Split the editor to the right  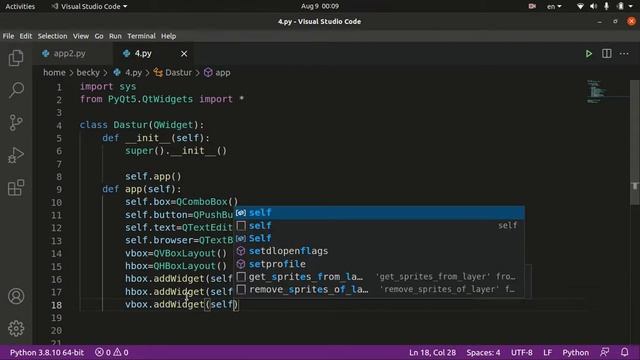pos(607,53)
